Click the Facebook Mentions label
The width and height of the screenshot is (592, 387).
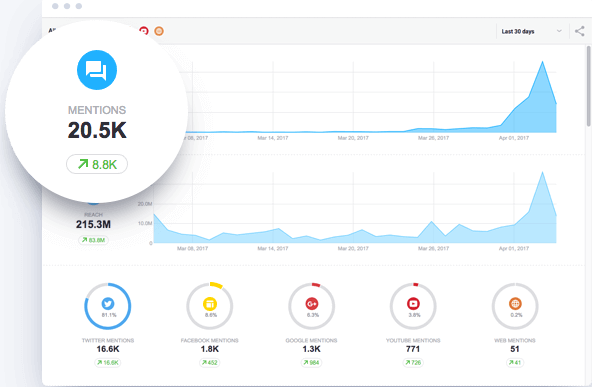(x=210, y=340)
